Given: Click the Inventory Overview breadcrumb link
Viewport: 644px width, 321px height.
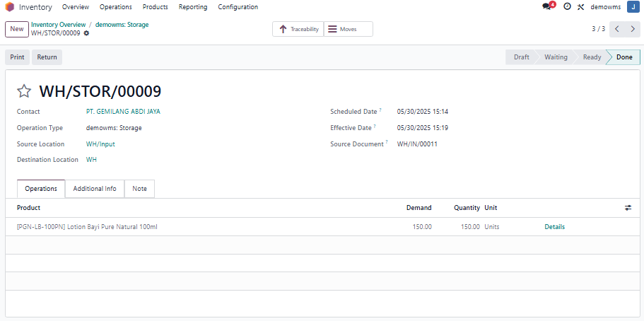Looking at the screenshot, I should 59,25.
